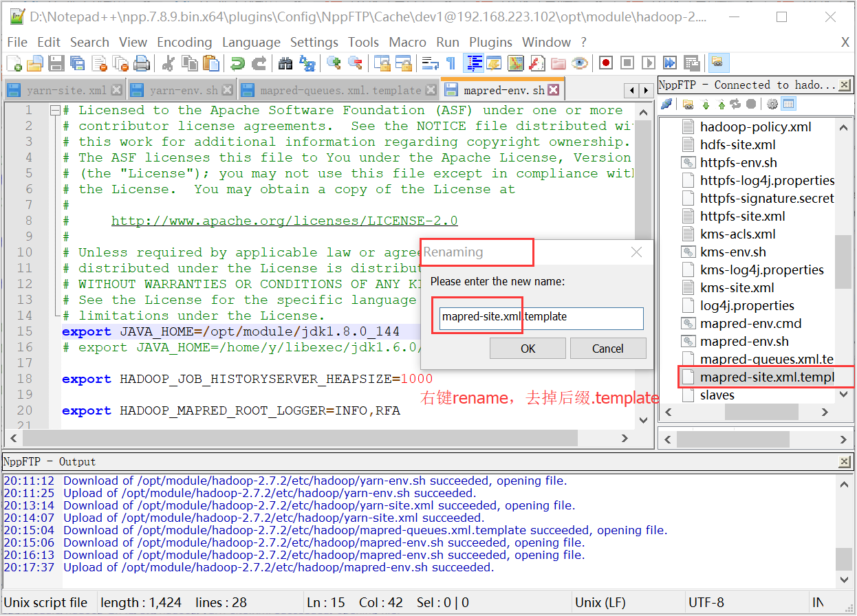Switch to the yarn-site.xml tab
The width and height of the screenshot is (857, 616).
(x=65, y=90)
